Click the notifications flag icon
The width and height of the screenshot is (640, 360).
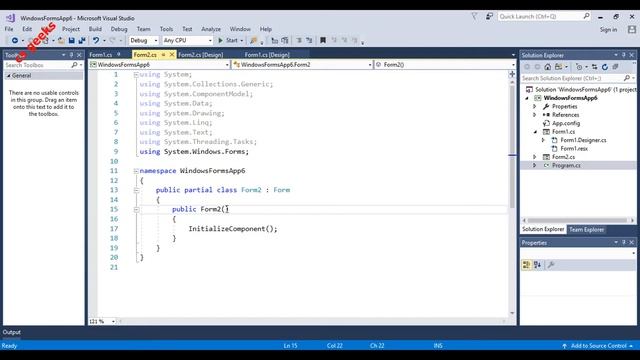tap(474, 16)
